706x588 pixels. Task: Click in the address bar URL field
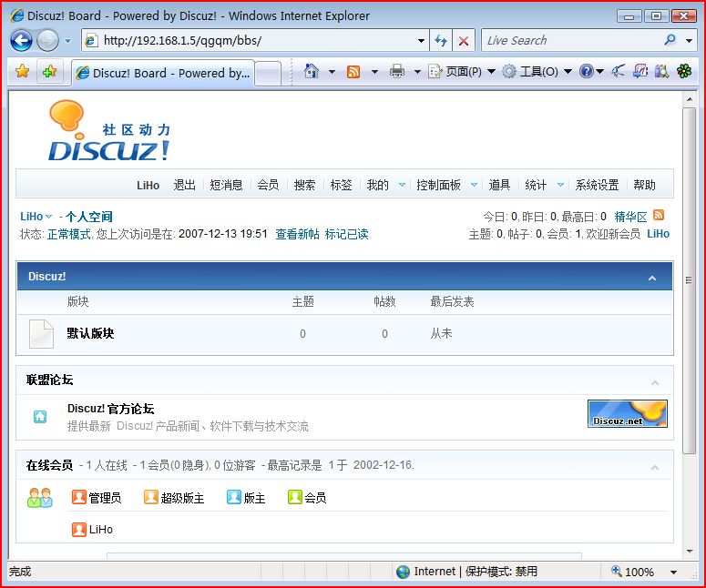(x=257, y=40)
